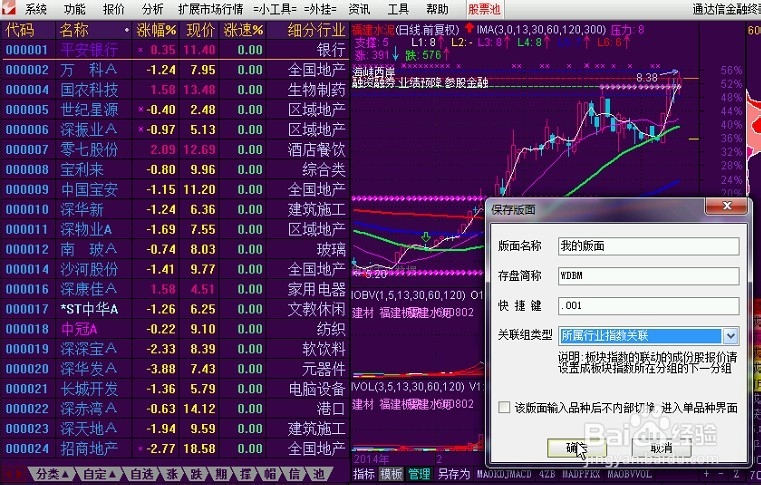Switch to the 跌 tab

pyautogui.click(x=196, y=474)
